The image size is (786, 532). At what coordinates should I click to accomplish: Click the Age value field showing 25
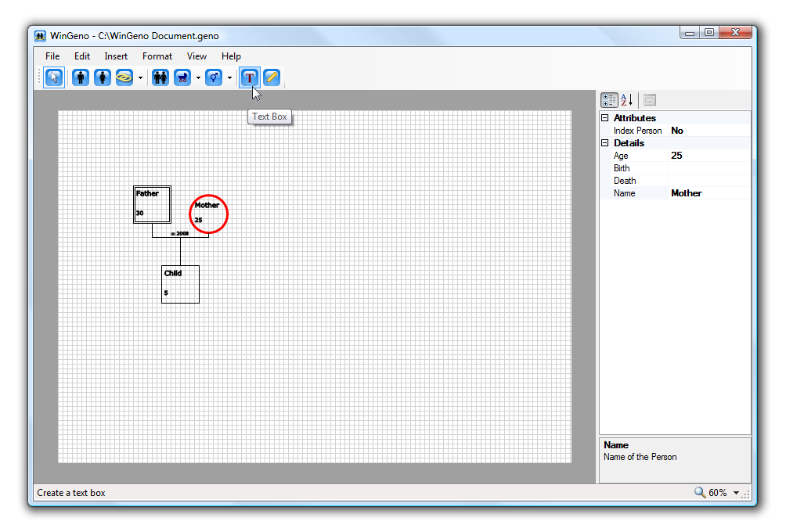[x=708, y=156]
